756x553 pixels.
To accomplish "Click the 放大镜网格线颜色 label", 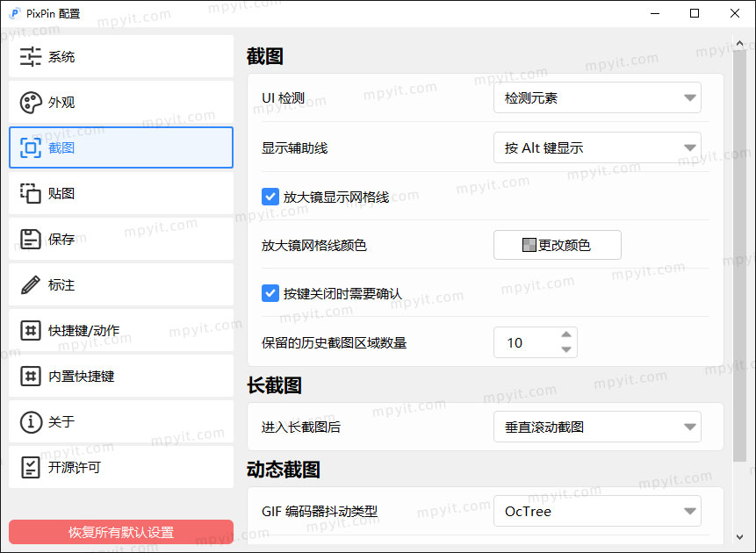I will [x=313, y=246].
